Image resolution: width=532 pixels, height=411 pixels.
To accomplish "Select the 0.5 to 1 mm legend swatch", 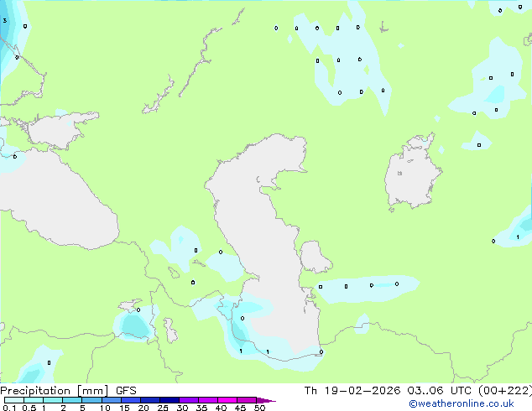I will pos(34,400).
